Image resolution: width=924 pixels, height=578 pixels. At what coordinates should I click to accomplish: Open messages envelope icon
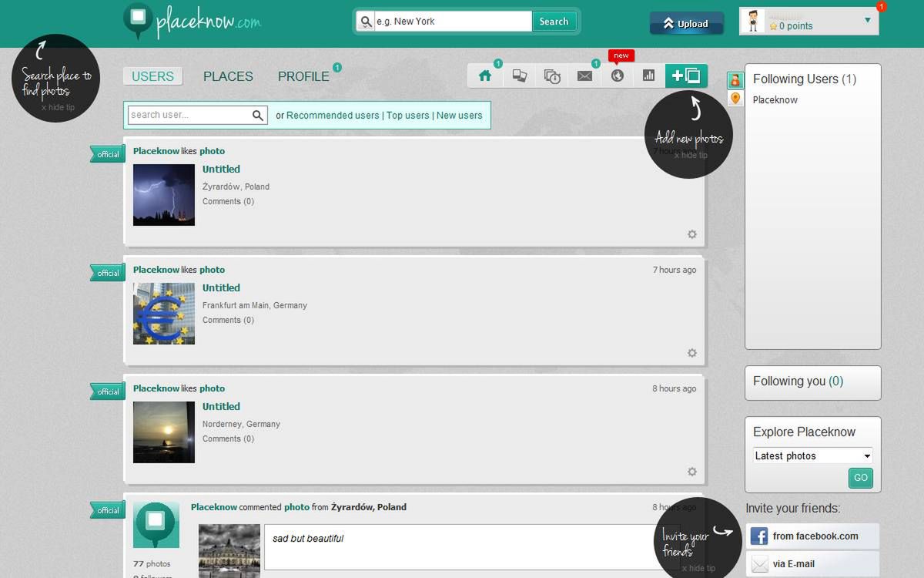[x=584, y=76]
